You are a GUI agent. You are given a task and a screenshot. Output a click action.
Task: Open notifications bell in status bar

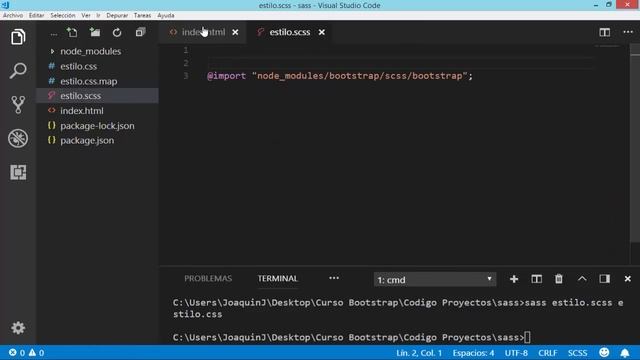click(625, 352)
